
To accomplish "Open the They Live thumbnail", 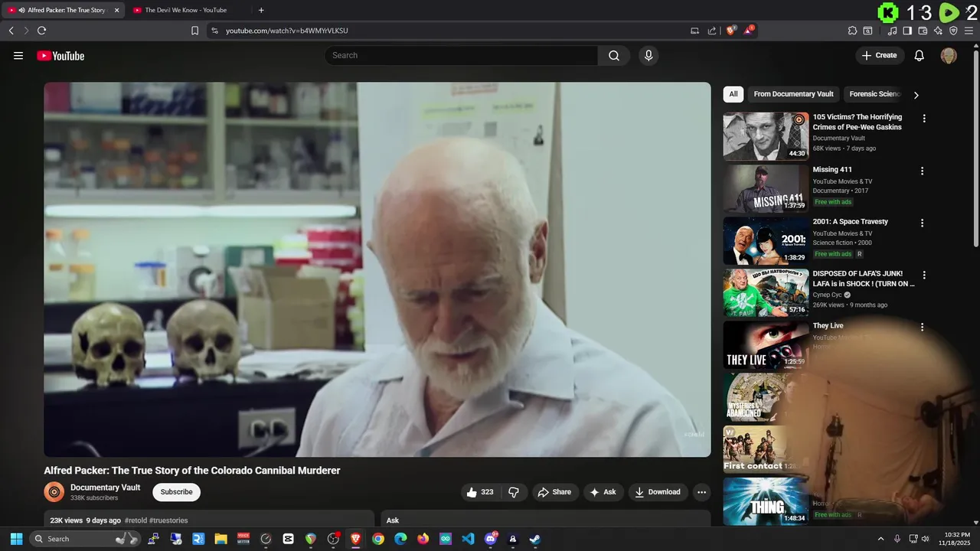I will pyautogui.click(x=766, y=344).
